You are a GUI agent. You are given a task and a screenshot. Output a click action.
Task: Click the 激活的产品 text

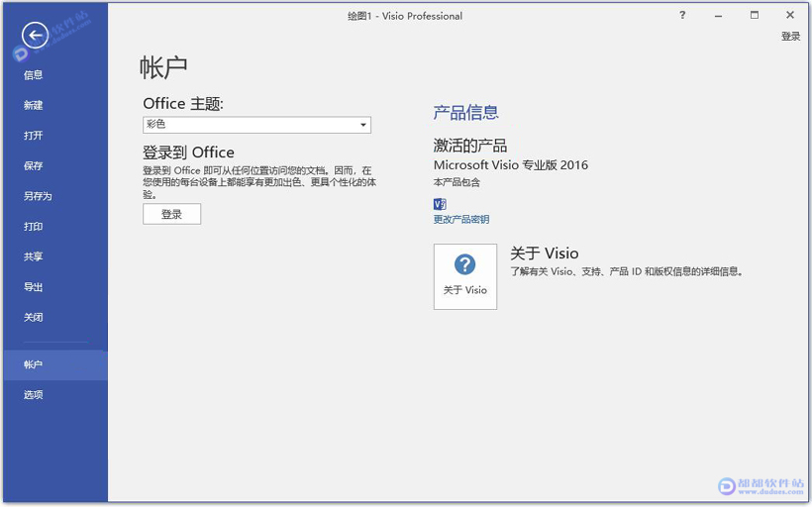pos(470,146)
